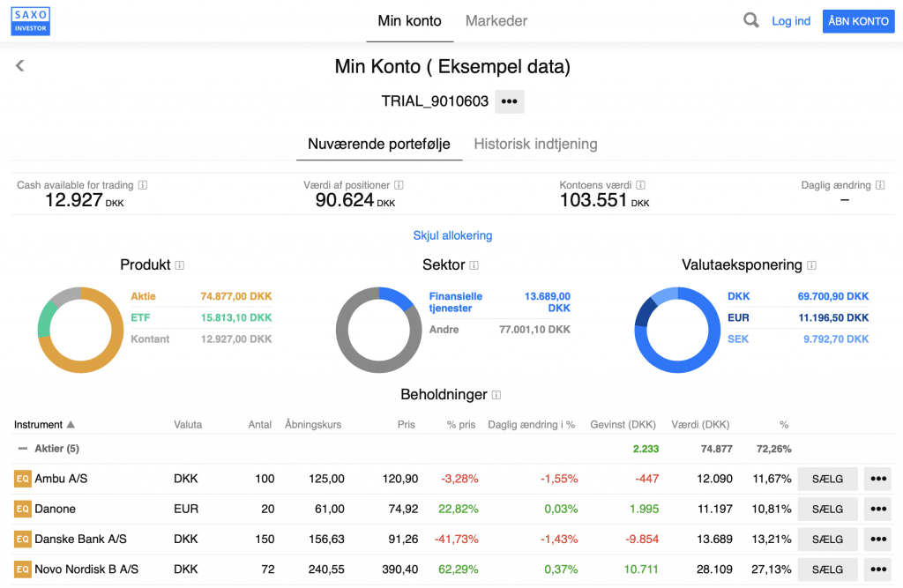Sort holdings by Instrument column
Viewport: 903px width, 588px height.
click(x=44, y=424)
